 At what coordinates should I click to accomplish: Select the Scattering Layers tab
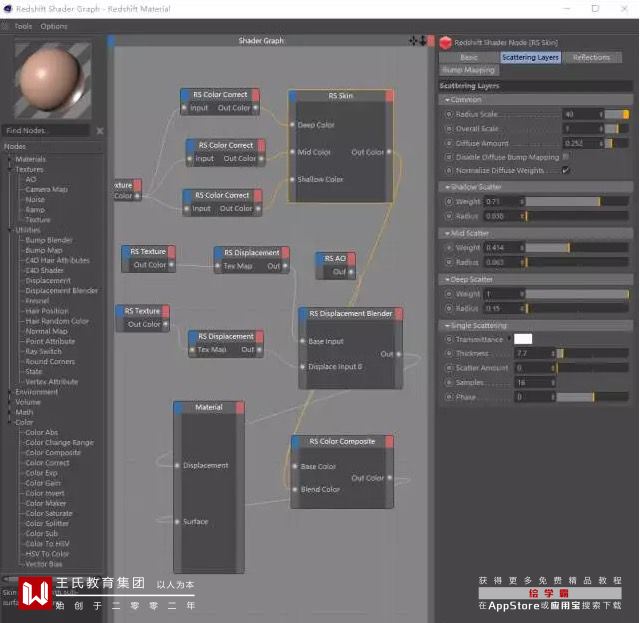pos(530,58)
